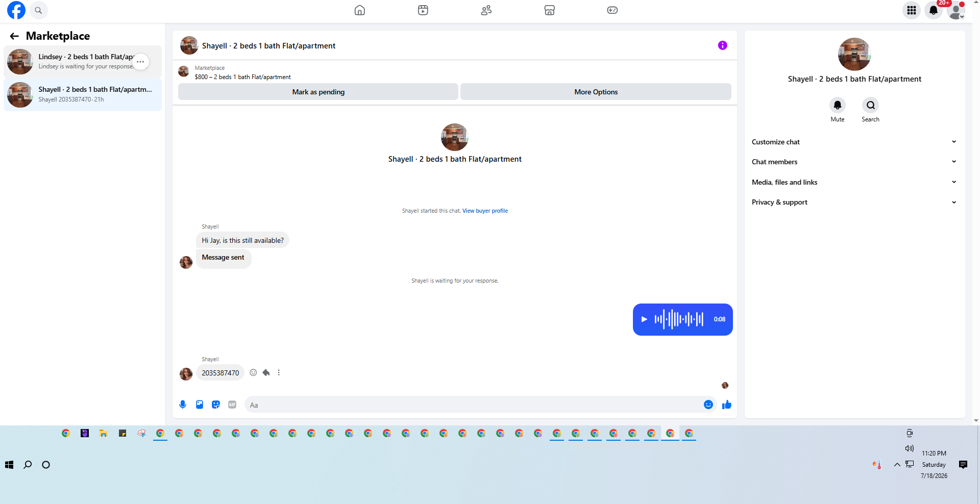Click Shayell's avatar in the right panel
This screenshot has height=504, width=980.
pos(854,54)
